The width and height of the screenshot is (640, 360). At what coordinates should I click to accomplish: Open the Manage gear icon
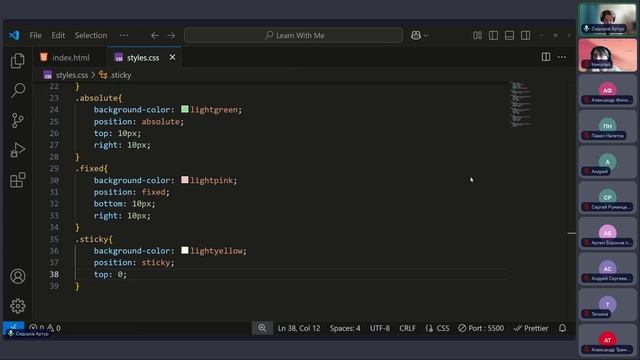[x=18, y=306]
